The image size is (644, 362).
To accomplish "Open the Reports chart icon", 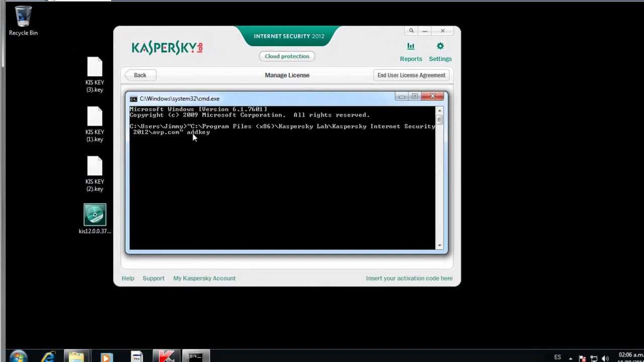I will coord(411,46).
